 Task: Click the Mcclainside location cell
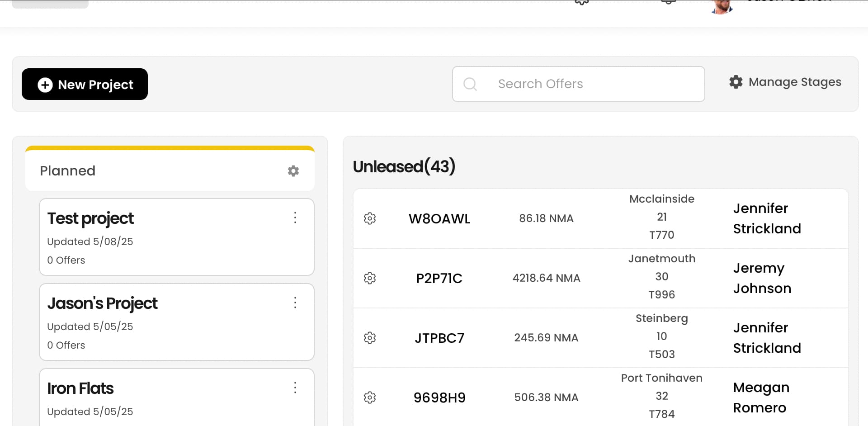point(662,217)
